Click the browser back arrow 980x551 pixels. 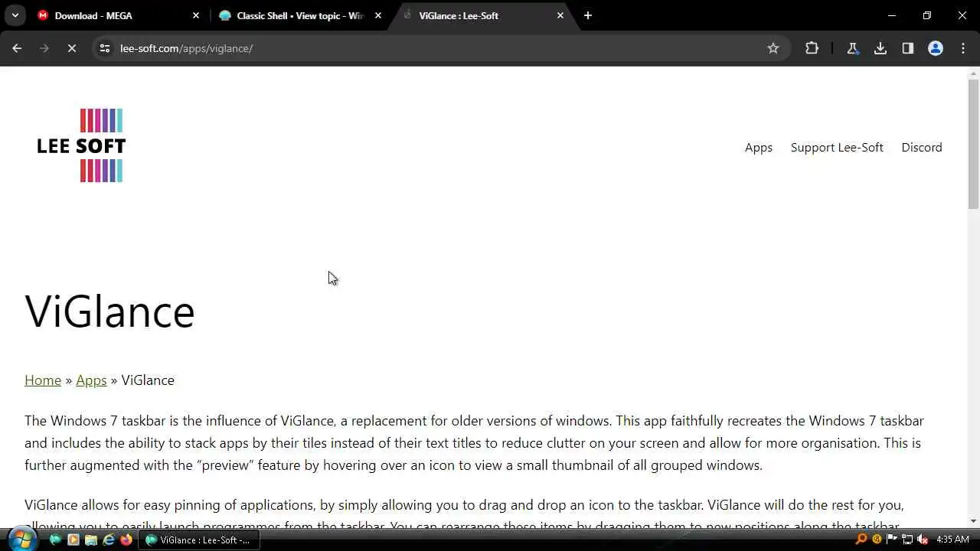tap(17, 48)
